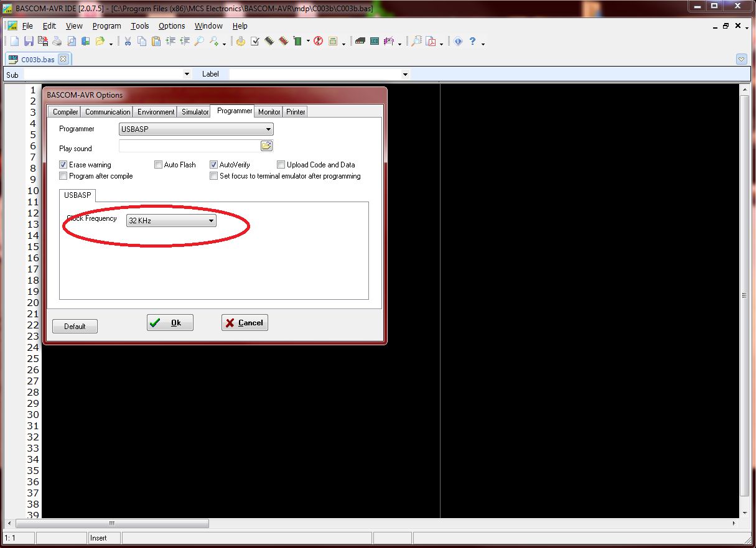Open the Window menu
756x548 pixels.
click(208, 26)
